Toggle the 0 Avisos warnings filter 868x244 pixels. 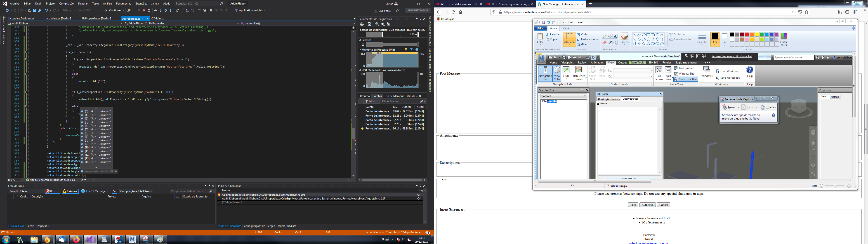point(70,191)
